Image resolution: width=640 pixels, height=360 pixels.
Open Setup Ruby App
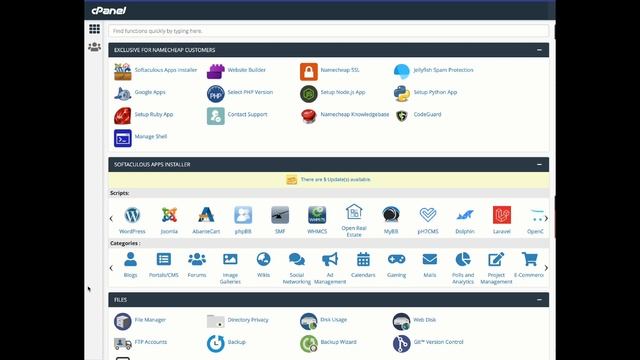tap(144, 116)
